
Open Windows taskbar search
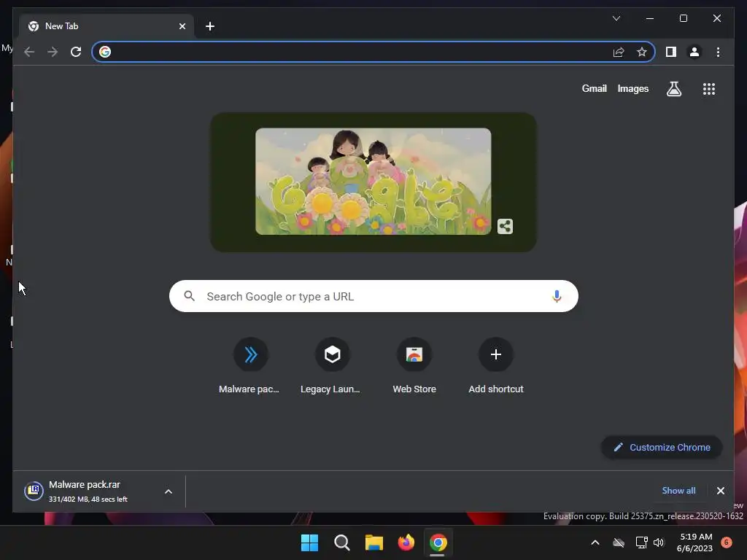coord(341,542)
